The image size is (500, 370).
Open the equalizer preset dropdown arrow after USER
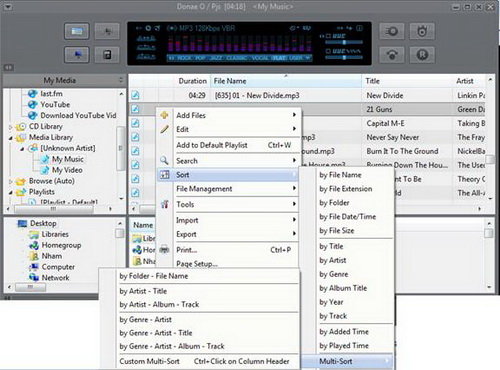tap(308, 58)
